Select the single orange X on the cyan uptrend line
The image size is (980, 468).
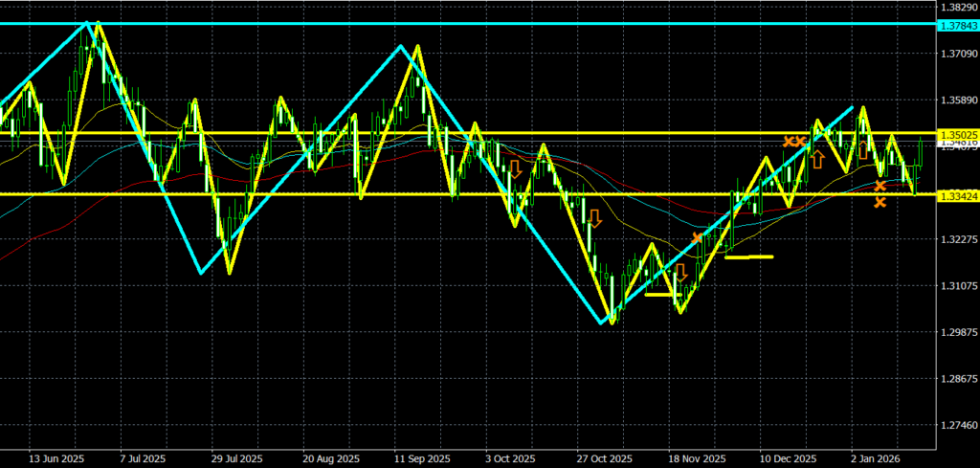click(x=698, y=237)
